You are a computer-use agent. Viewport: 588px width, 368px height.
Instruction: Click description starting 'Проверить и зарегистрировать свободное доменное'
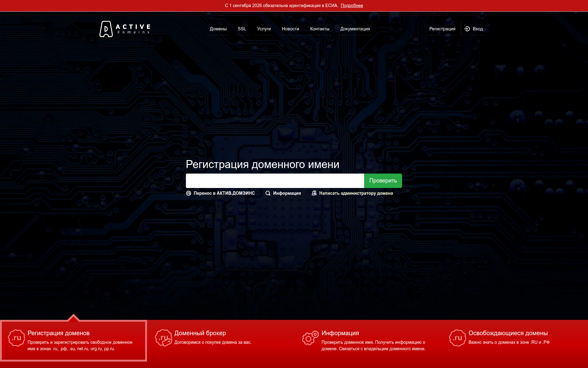point(80,346)
